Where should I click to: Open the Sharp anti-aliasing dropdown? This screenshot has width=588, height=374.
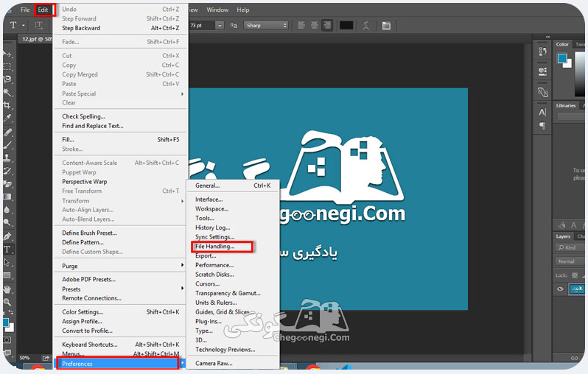(x=266, y=26)
